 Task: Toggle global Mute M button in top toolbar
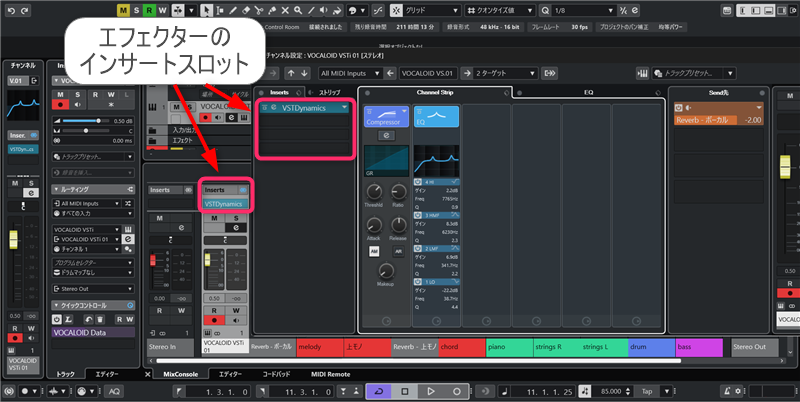coord(123,10)
